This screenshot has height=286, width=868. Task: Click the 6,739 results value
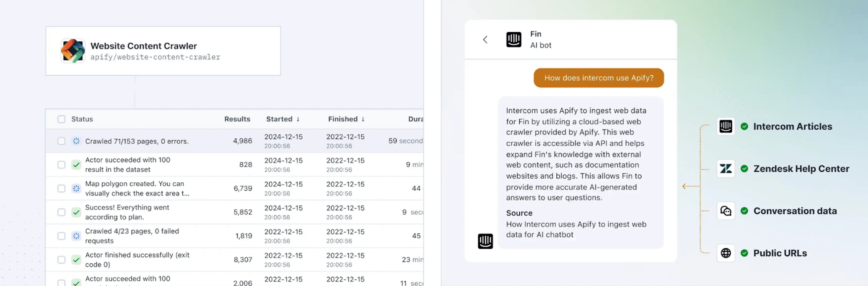tap(243, 189)
